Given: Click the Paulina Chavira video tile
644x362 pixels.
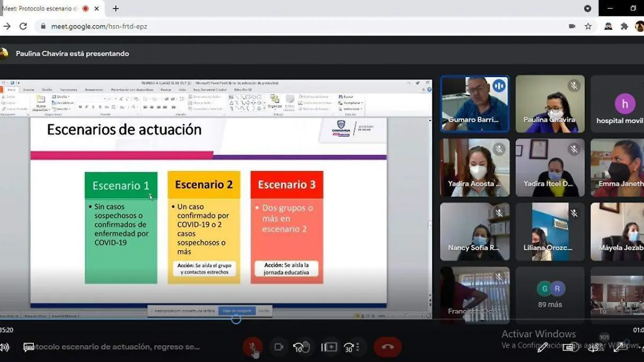Looking at the screenshot, I should (550, 104).
